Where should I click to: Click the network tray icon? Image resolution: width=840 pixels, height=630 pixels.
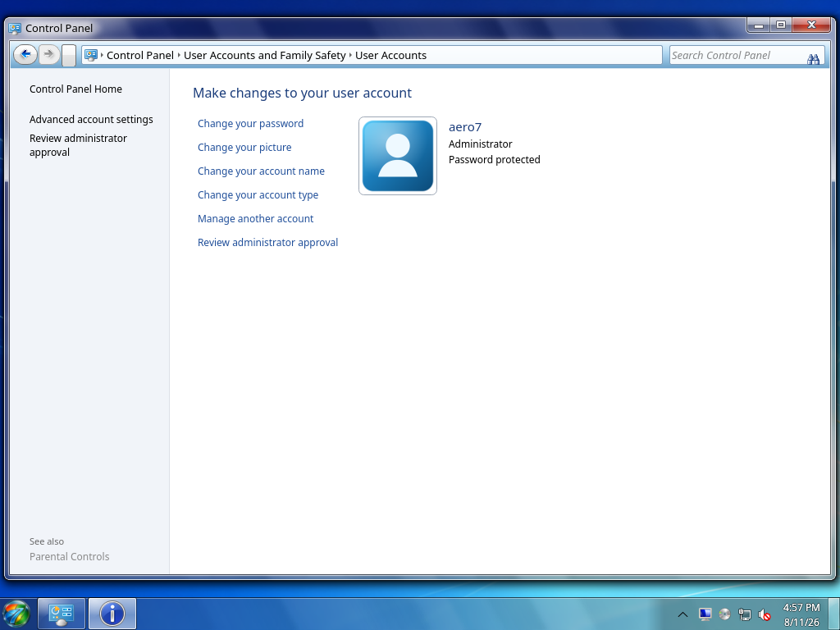click(x=745, y=614)
